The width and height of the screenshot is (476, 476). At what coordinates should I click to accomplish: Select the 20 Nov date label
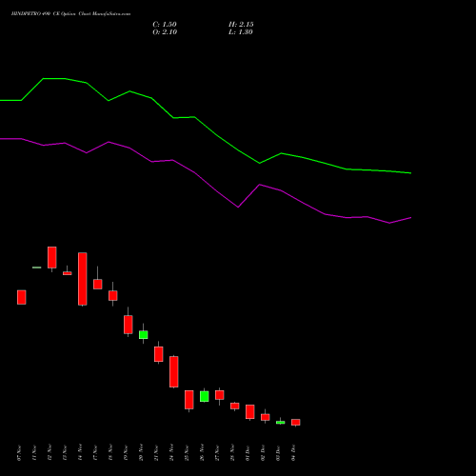coord(141,453)
